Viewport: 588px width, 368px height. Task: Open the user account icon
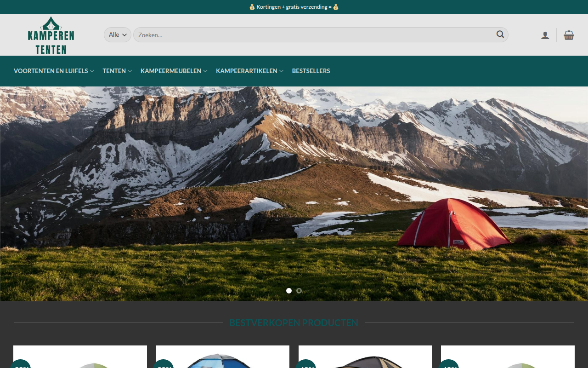coord(545,35)
